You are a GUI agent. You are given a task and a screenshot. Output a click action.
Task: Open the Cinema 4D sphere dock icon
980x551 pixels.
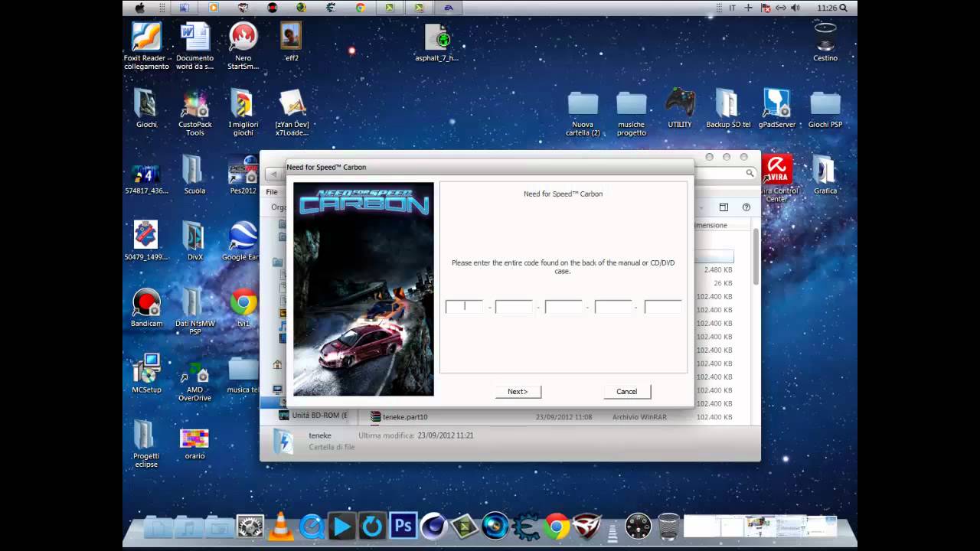pos(433,526)
